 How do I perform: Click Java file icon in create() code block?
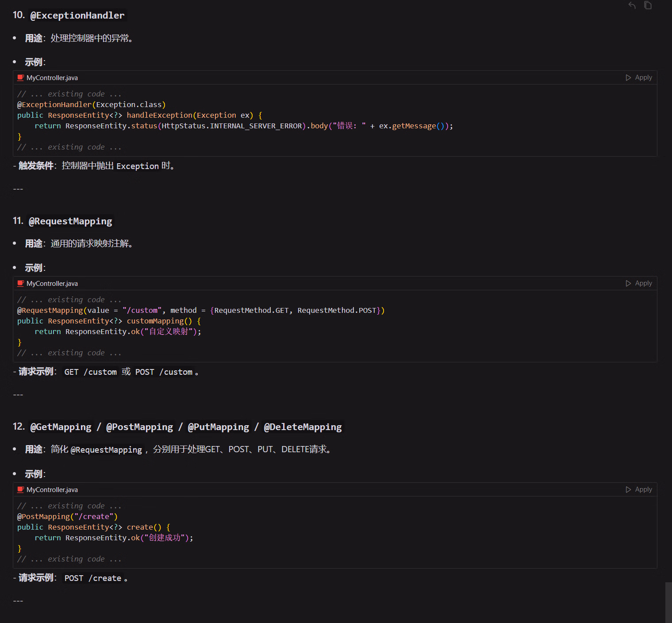tap(20, 490)
